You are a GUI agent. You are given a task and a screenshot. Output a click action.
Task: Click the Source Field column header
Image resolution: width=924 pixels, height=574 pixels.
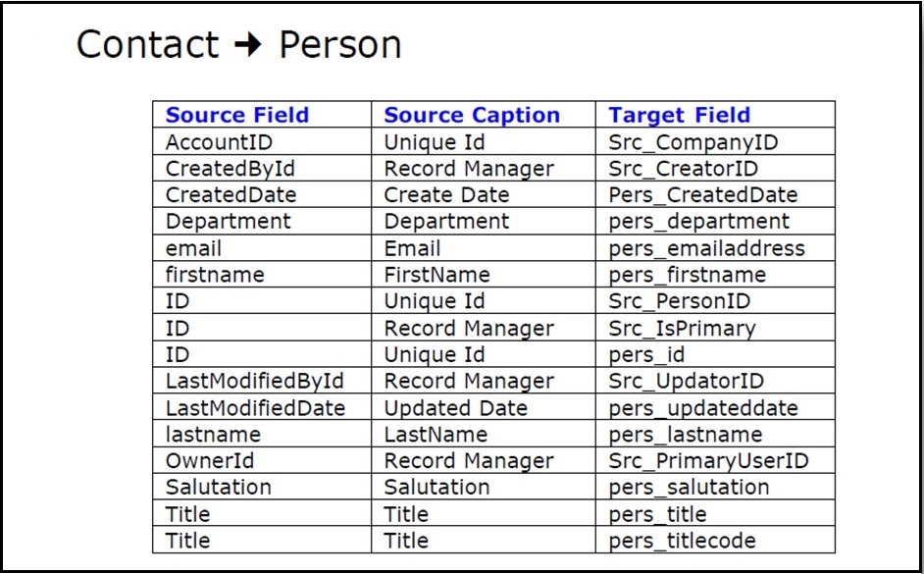[262, 115]
